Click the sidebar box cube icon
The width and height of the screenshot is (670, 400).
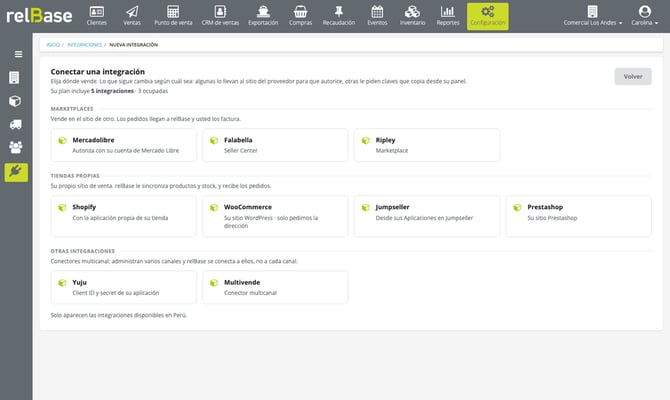click(x=15, y=101)
